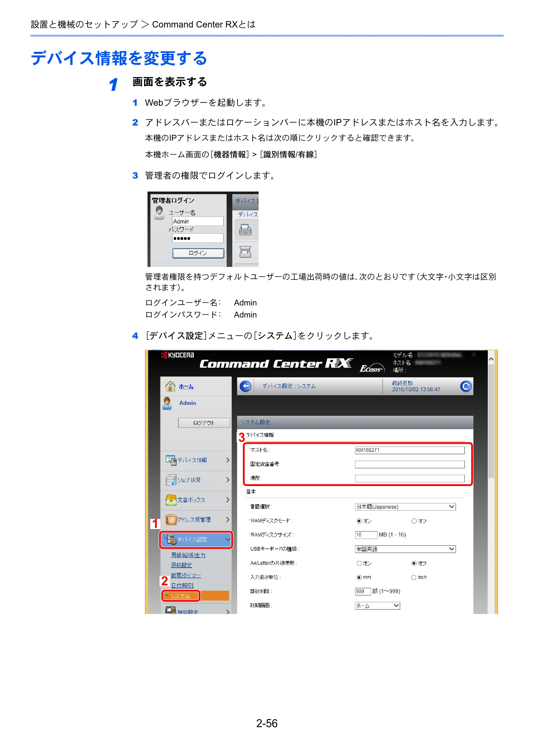Open 用紙/給紙/出力 submenu item
Viewport: 534px width, 756px height.
click(x=188, y=555)
